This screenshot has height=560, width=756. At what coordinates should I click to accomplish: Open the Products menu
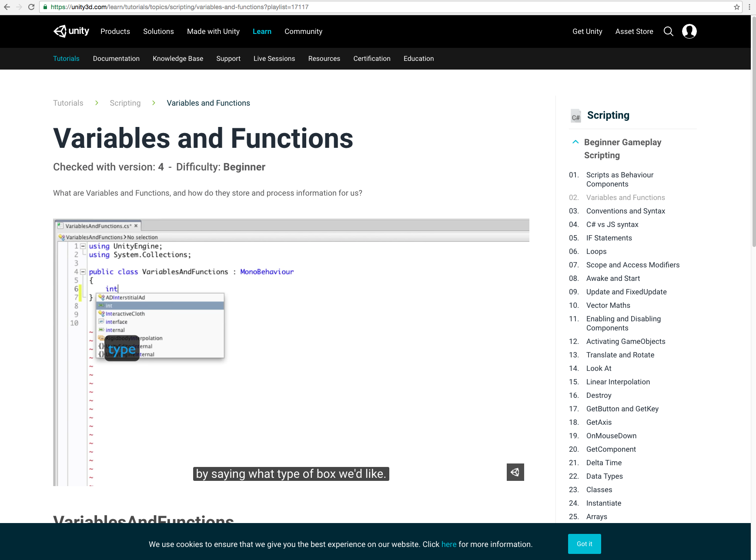(115, 31)
